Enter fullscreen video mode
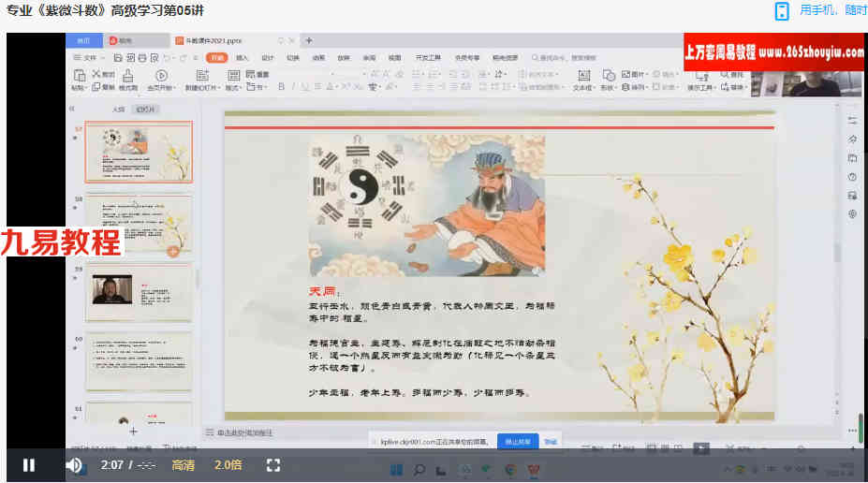The width and height of the screenshot is (868, 483). pos(272,465)
